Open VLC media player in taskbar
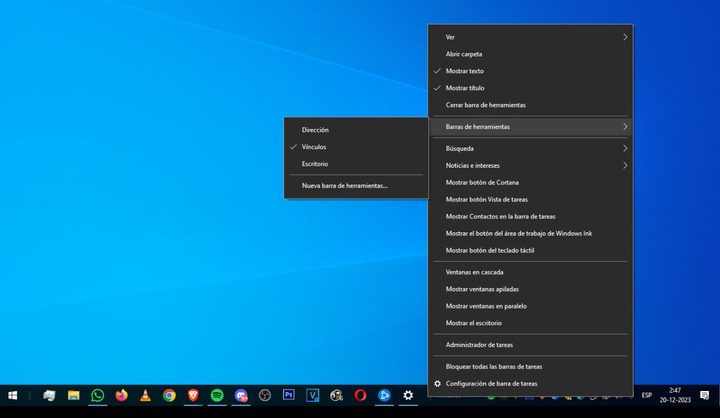This screenshot has height=418, width=720. pyautogui.click(x=146, y=396)
